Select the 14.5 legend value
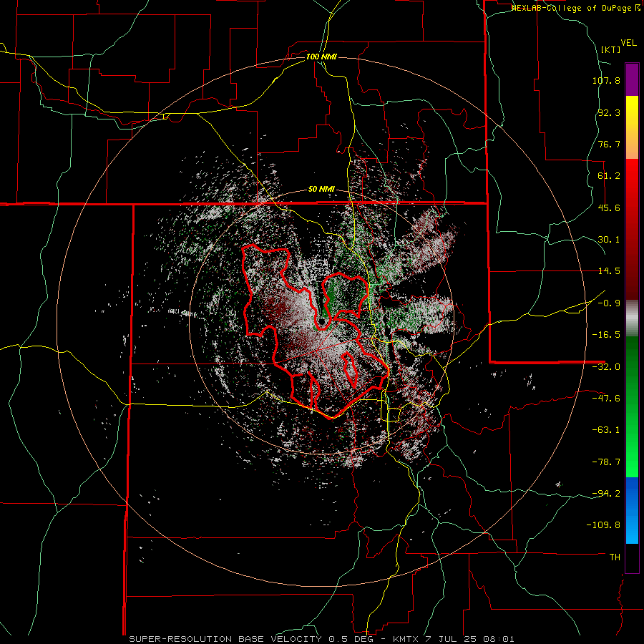This screenshot has width=644, height=644. tap(609, 271)
